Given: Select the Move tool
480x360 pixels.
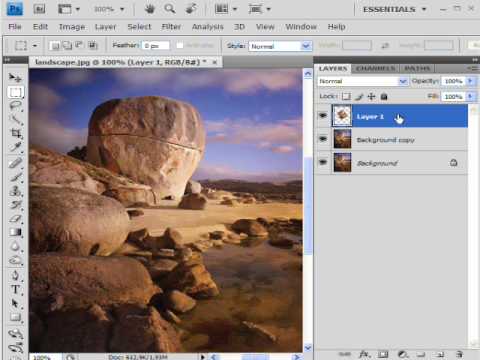Looking at the screenshot, I should pos(15,77).
